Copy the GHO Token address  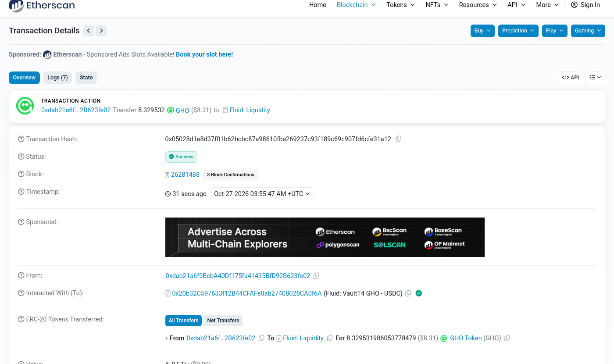click(507, 338)
